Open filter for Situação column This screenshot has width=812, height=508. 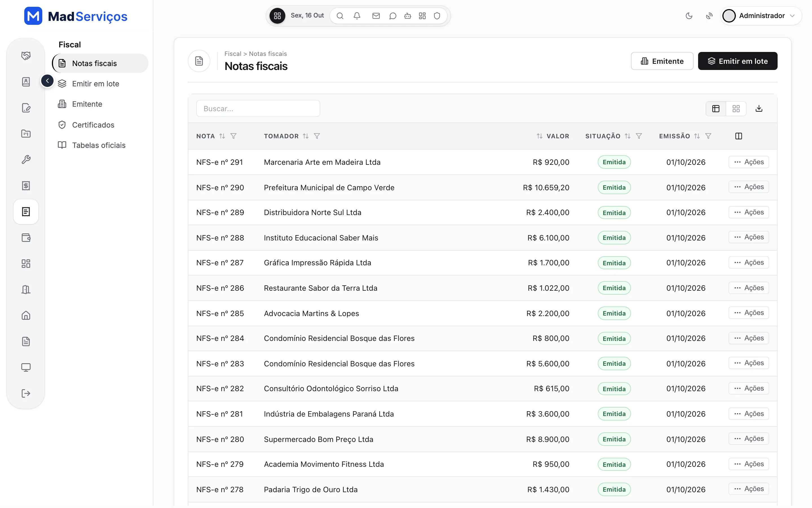[639, 136]
